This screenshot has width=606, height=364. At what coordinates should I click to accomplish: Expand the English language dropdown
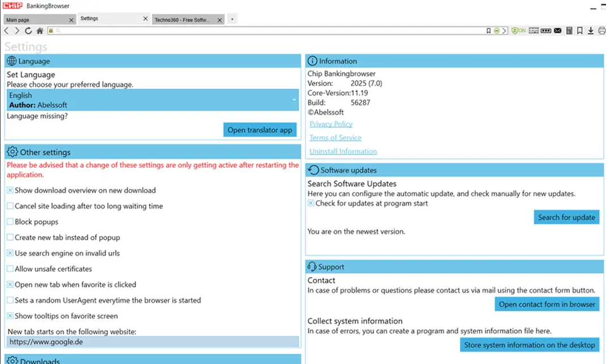tap(152, 100)
